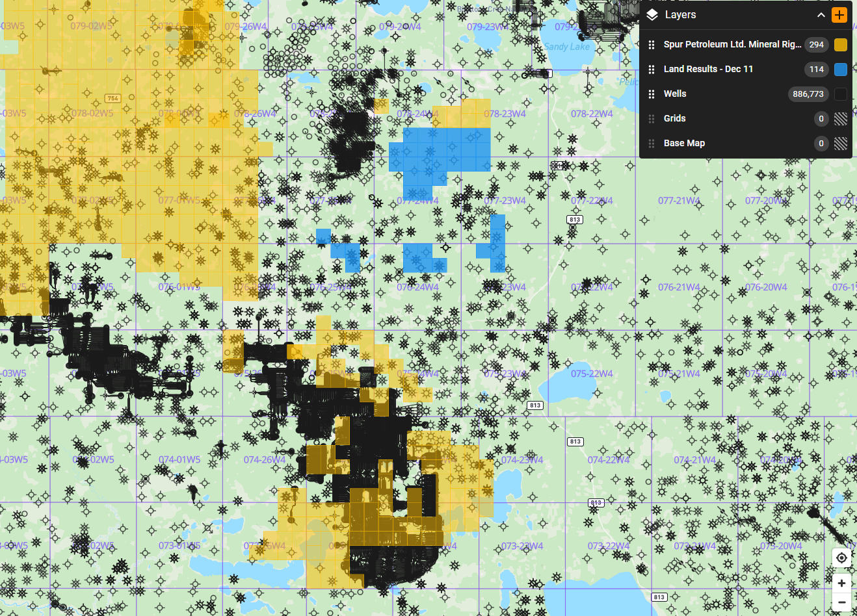Click the Base Map layer drag handle
This screenshot has height=616, width=857.
click(652, 144)
